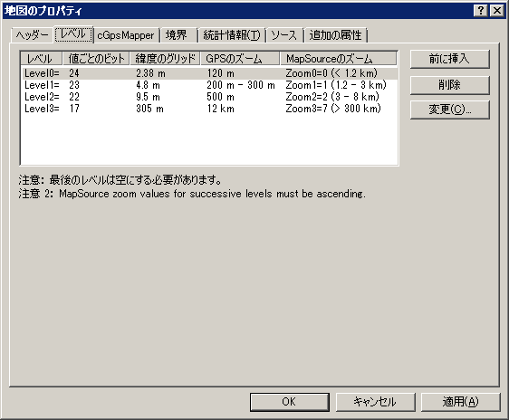
Task: Click the GPSのズーム column header
Action: 240,59
